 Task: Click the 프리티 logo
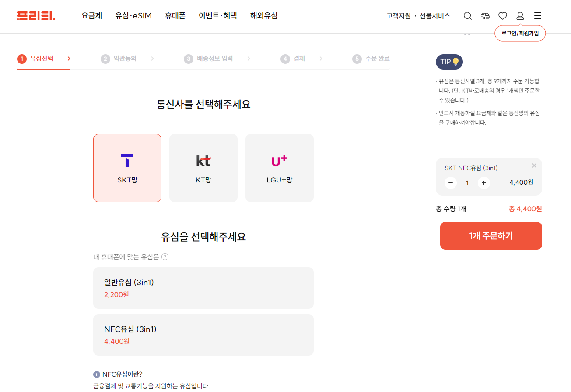(36, 15)
